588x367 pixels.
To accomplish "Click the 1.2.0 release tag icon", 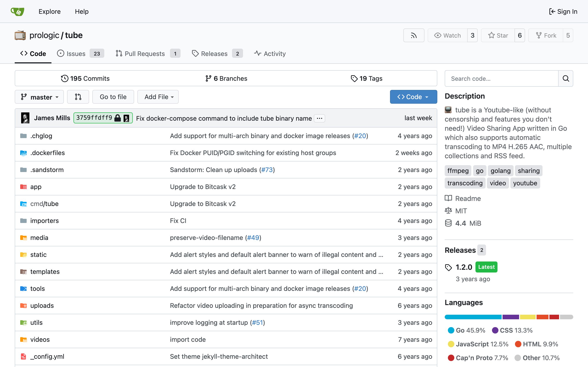I will click(448, 267).
